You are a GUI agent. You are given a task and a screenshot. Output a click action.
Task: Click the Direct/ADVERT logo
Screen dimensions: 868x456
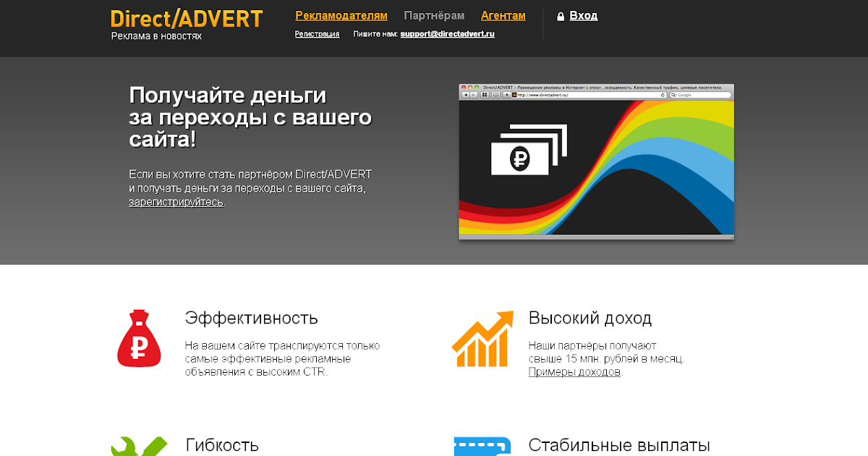[x=186, y=20]
